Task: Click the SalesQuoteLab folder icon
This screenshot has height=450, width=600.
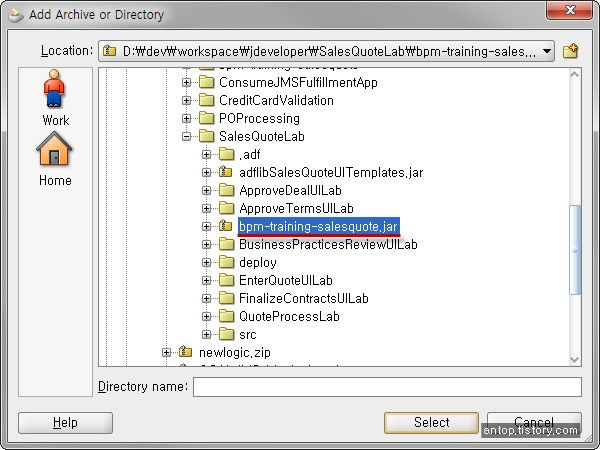Action: click(x=207, y=136)
